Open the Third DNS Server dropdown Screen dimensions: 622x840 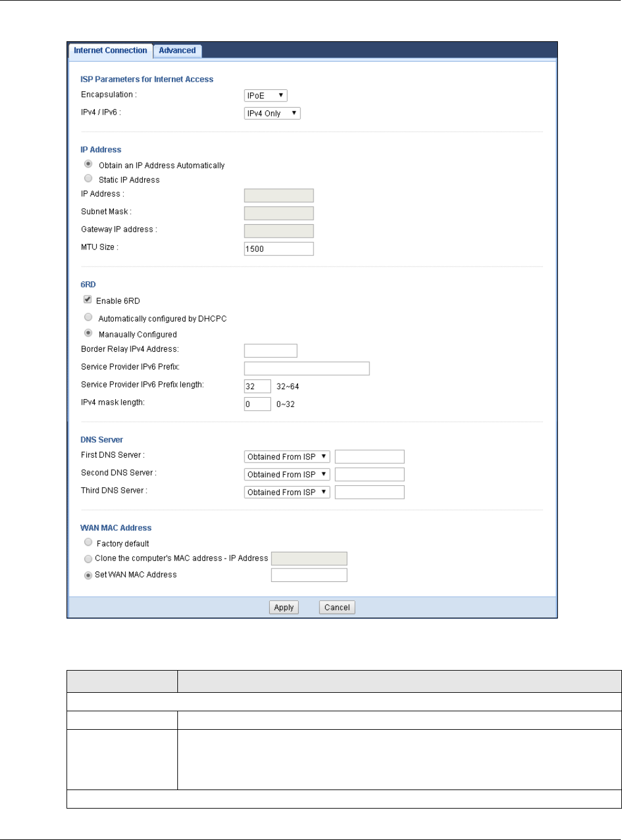[x=287, y=492]
